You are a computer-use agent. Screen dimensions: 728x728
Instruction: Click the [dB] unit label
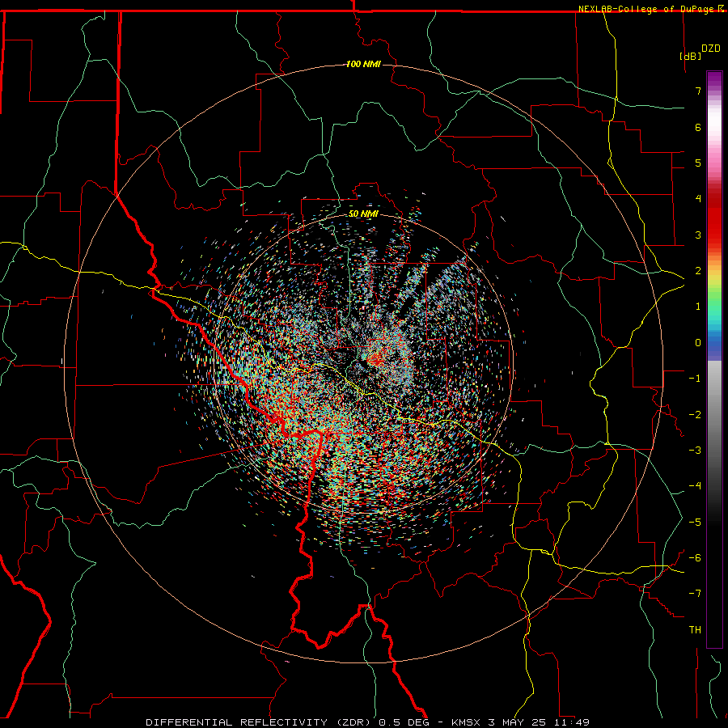click(x=691, y=56)
